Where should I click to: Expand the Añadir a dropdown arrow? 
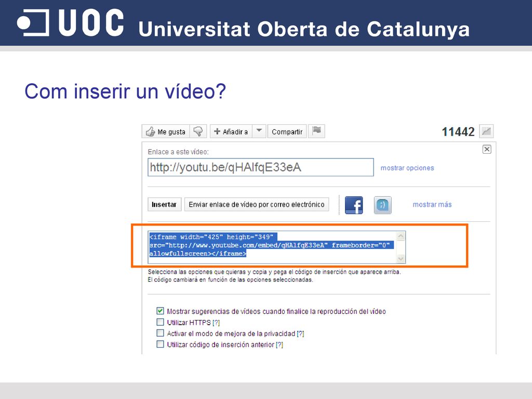pos(259,131)
